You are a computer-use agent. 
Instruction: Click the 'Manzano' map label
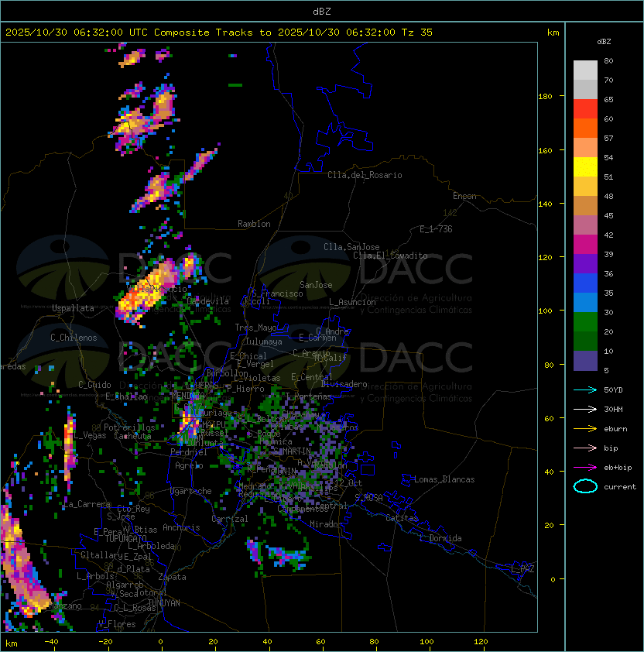point(65,606)
